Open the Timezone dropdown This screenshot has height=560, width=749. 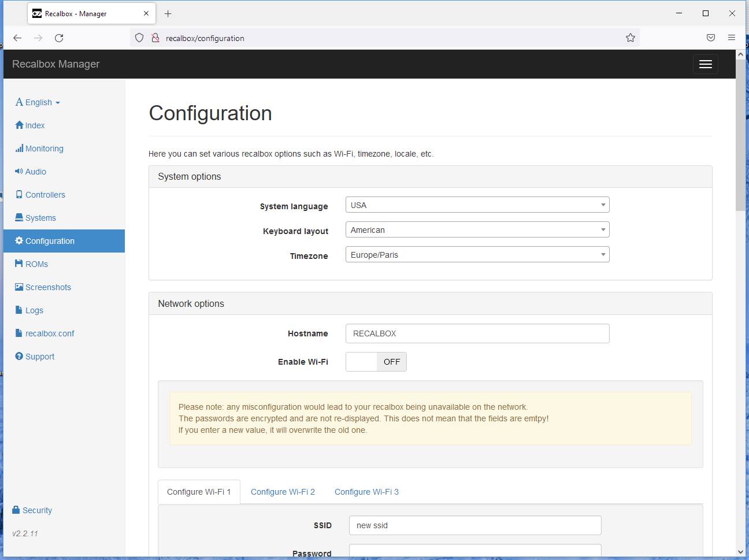click(477, 255)
